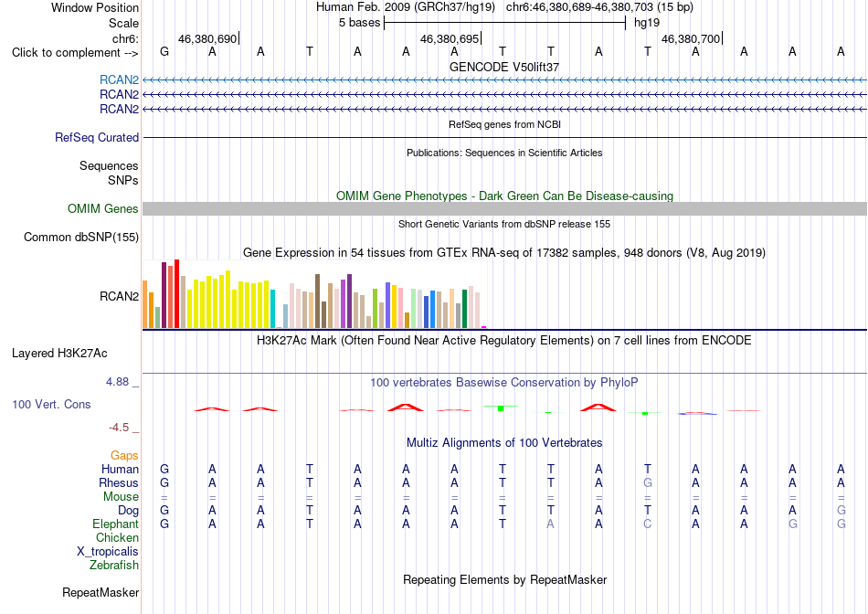Open the RefSeq Curated track label
This screenshot has width=868, height=614.
click(97, 137)
